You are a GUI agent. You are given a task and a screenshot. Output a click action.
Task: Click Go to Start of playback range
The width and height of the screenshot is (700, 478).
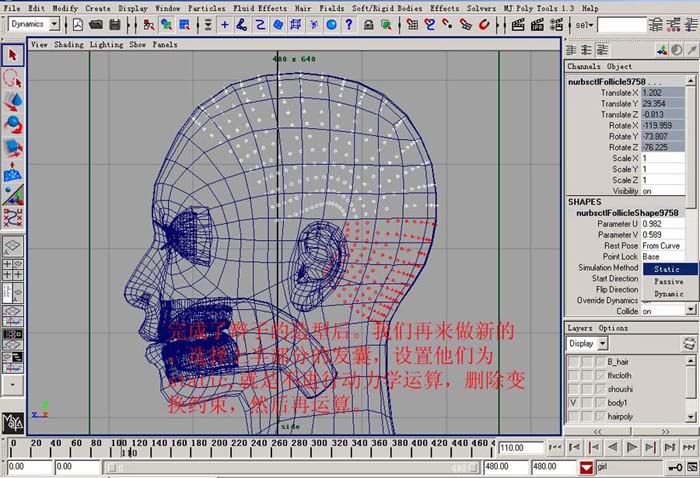555,447
